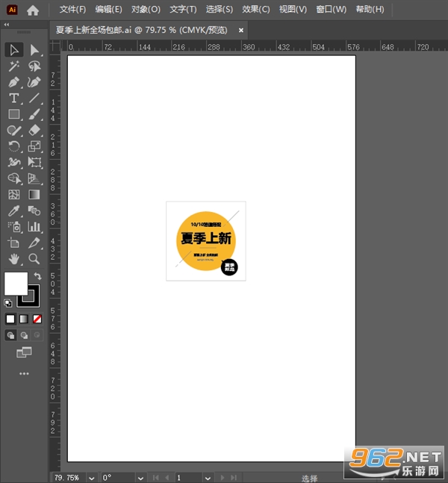Set fill to None (red slash)

37,319
